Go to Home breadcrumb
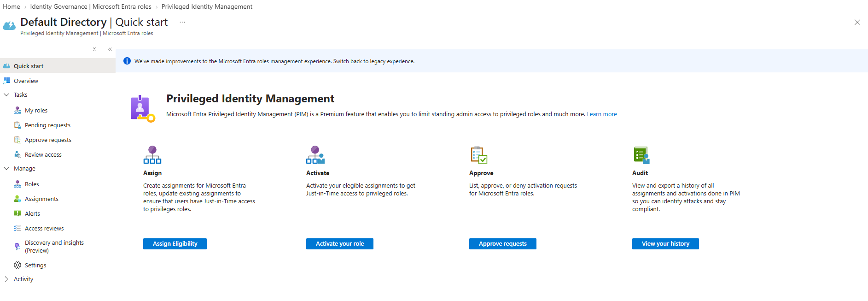The width and height of the screenshot is (868, 301). pyautogui.click(x=12, y=6)
